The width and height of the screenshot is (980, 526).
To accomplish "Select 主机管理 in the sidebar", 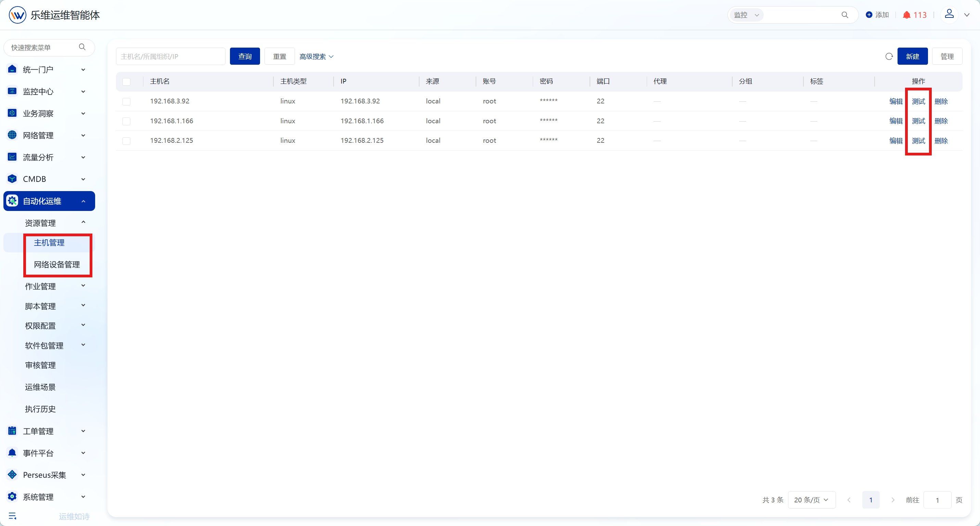I will [49, 243].
